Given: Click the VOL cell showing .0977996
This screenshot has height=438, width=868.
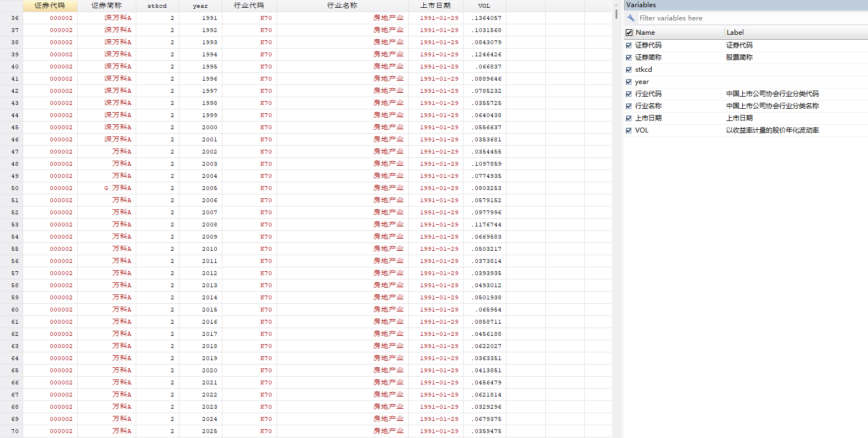Looking at the screenshot, I should point(484,213).
